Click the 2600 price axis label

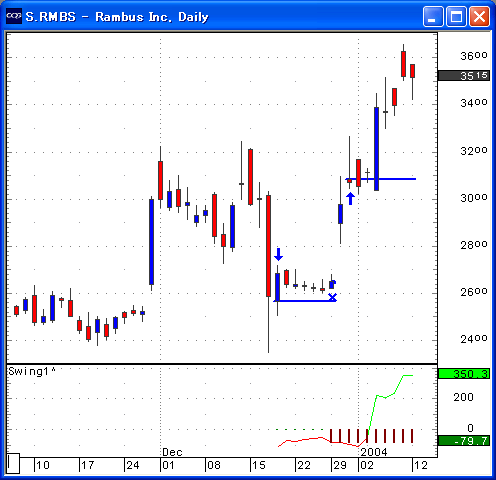[x=474, y=292]
